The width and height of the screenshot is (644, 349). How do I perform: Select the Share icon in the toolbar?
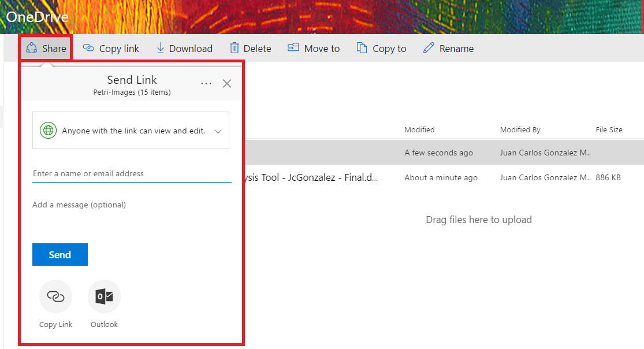[32, 48]
